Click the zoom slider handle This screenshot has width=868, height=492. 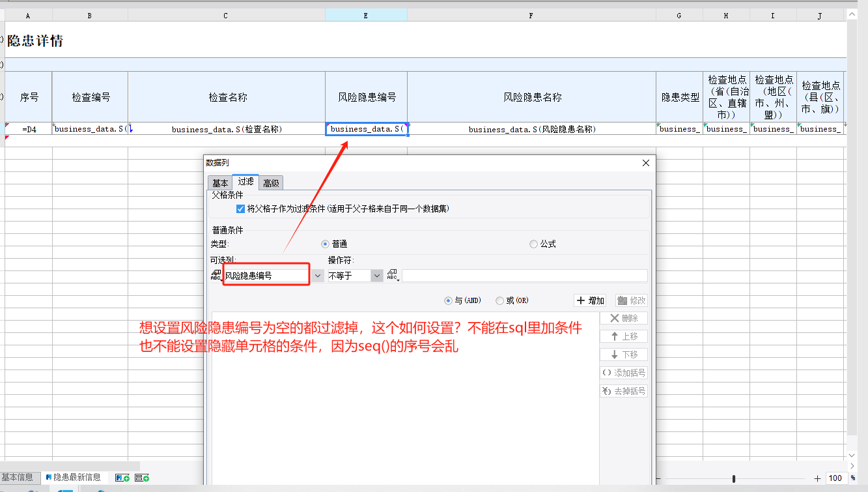[x=734, y=478]
